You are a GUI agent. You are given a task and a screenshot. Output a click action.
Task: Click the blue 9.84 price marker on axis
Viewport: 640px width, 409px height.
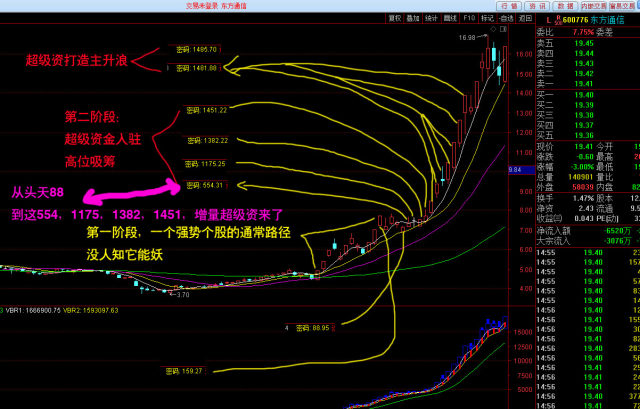[521, 169]
